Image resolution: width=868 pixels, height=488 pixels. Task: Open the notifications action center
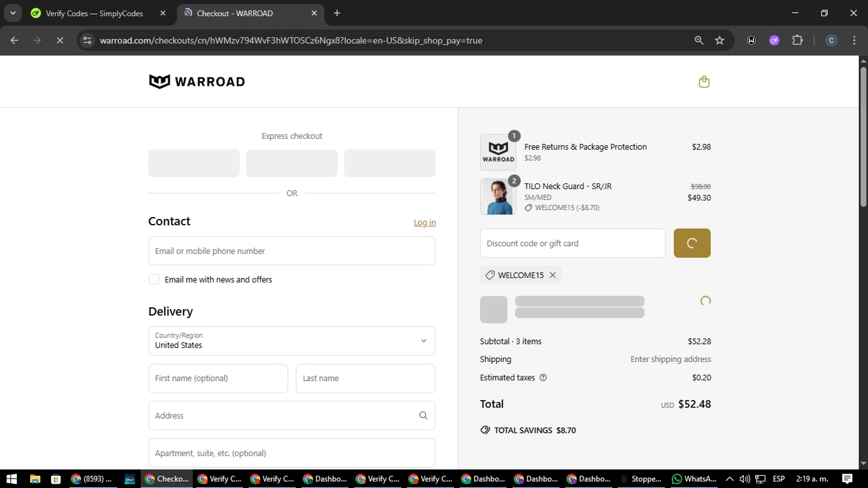click(847, 479)
